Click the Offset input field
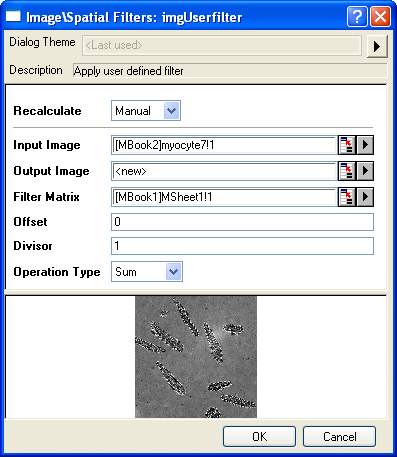The height and width of the screenshot is (457, 397). click(242, 222)
